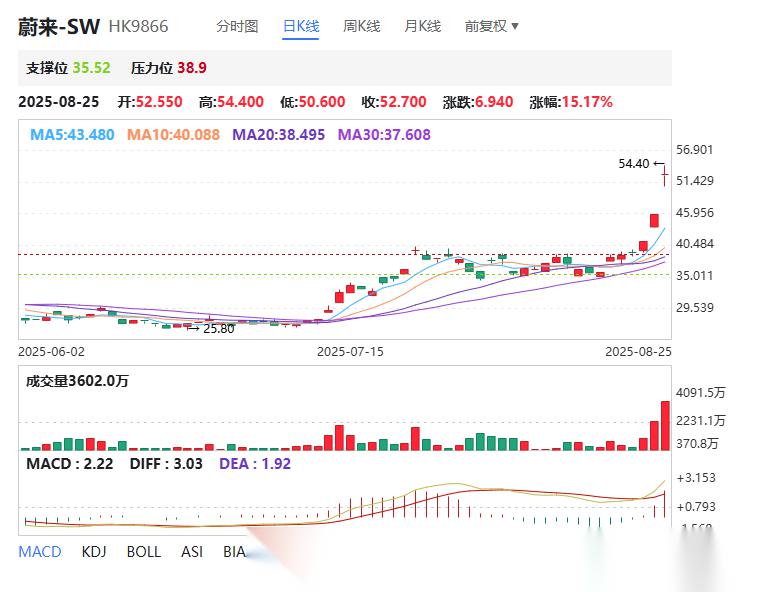Click the 2025-06-02 axis date
The image size is (761, 592).
[51, 352]
